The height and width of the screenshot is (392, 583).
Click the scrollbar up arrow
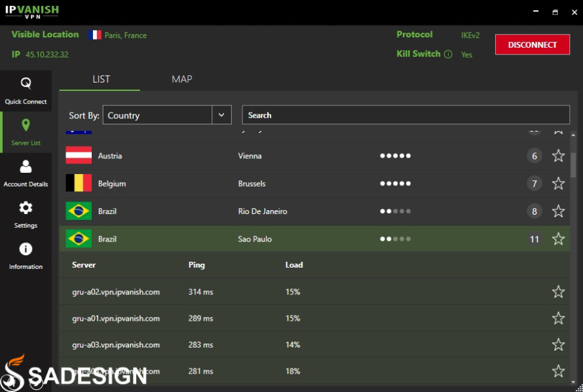pos(573,135)
